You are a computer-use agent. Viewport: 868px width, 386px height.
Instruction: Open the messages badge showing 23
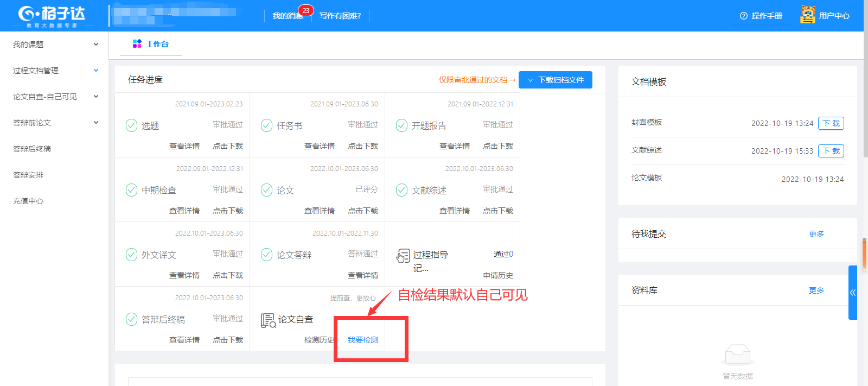coord(305,11)
